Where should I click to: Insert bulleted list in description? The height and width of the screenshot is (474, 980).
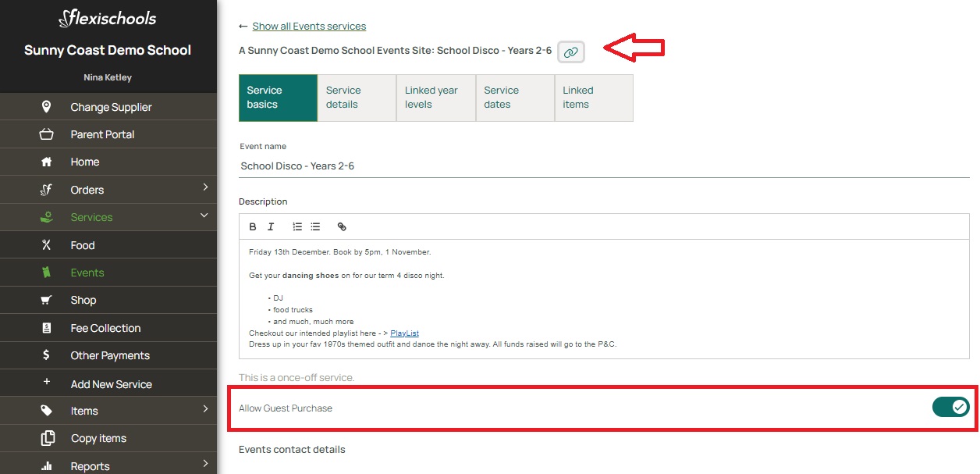(315, 227)
